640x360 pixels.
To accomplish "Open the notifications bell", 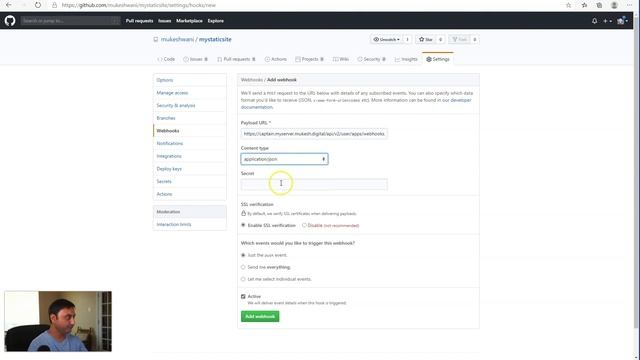I will (594, 21).
